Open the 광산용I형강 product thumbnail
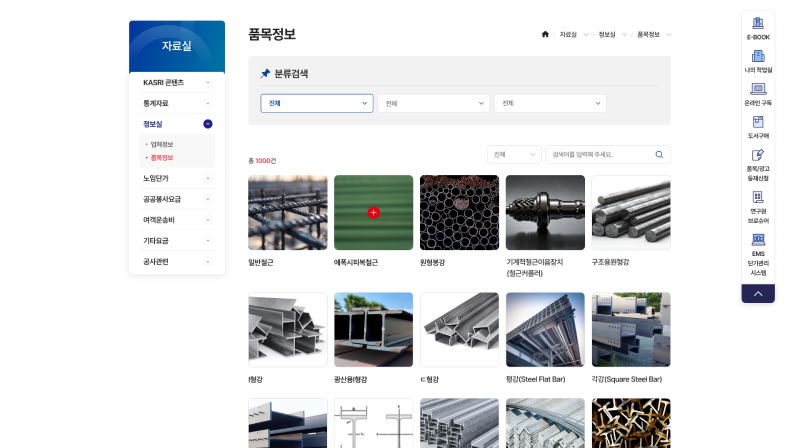Image resolution: width=800 pixels, height=448 pixels. (x=373, y=330)
